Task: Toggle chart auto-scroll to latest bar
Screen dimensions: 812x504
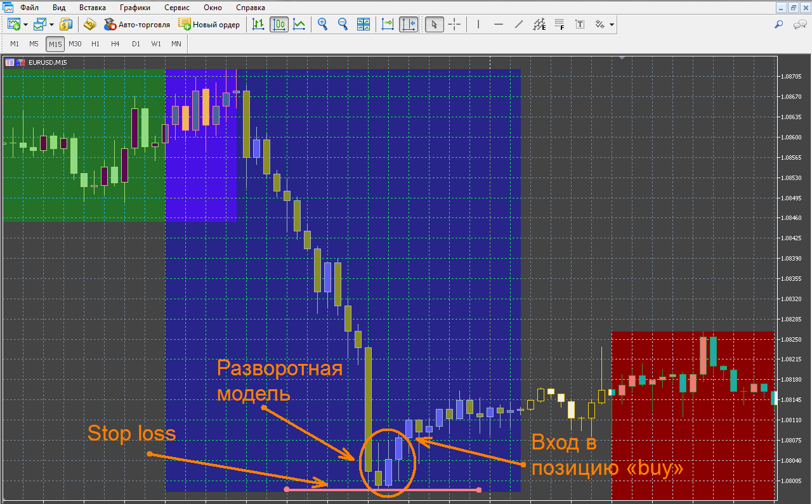Action: coord(388,25)
